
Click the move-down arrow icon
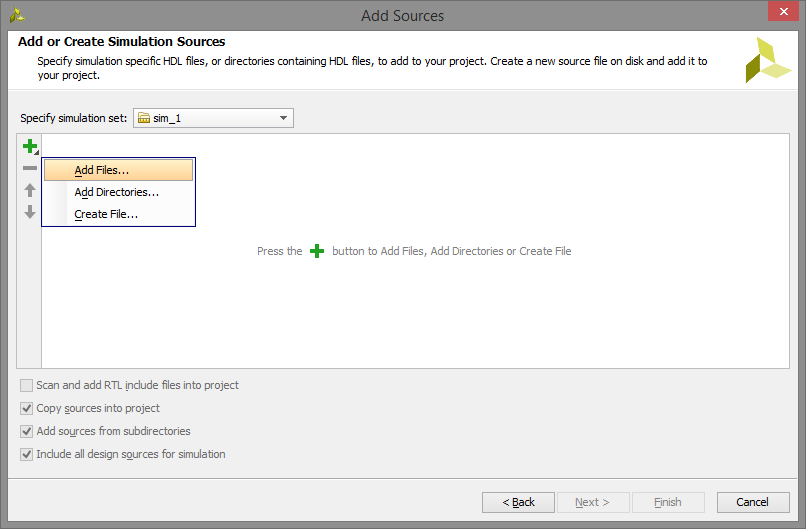[30, 212]
